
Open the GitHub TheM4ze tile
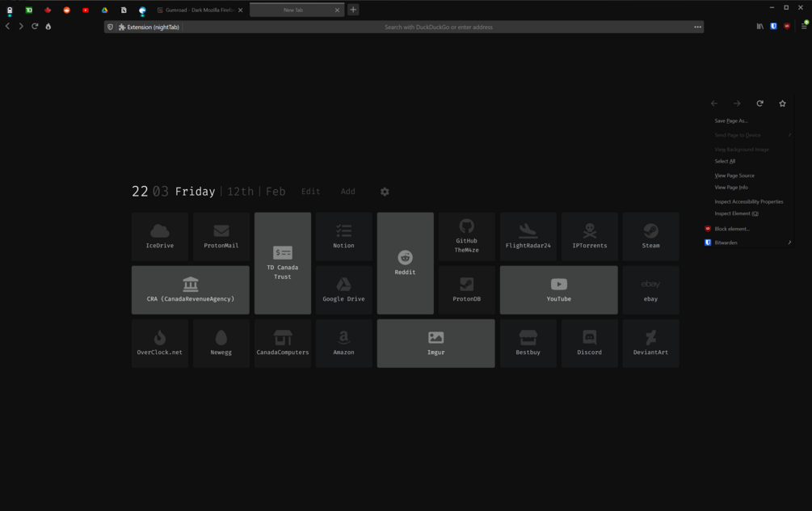pos(466,236)
